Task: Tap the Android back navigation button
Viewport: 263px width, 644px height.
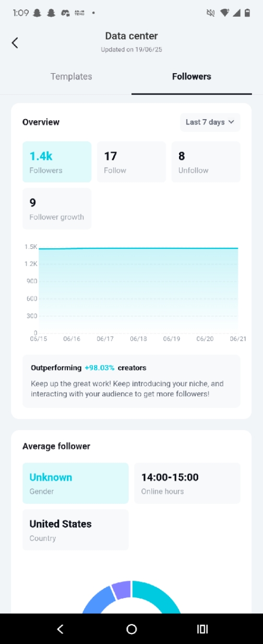Action: pyautogui.click(x=60, y=629)
